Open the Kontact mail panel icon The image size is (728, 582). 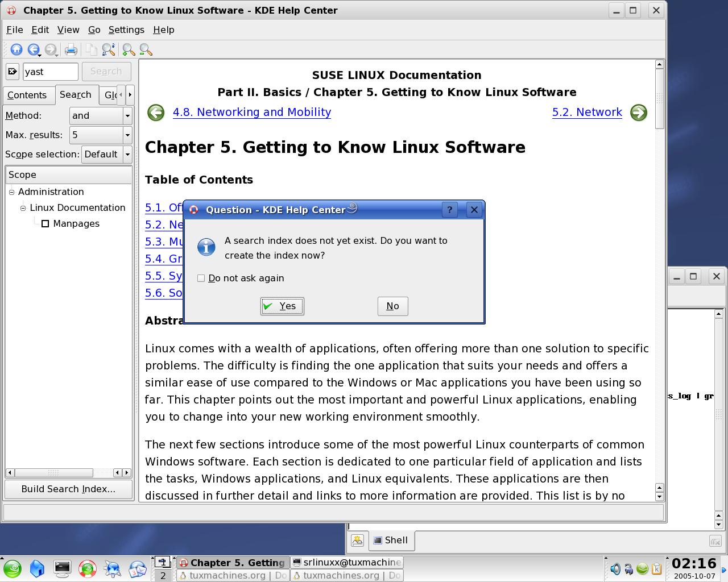[138, 568]
